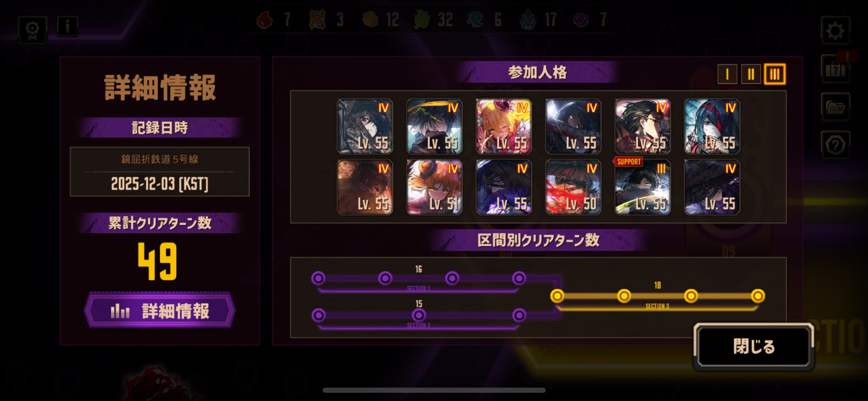Switch to team tab I
868x401 pixels.
(727, 74)
